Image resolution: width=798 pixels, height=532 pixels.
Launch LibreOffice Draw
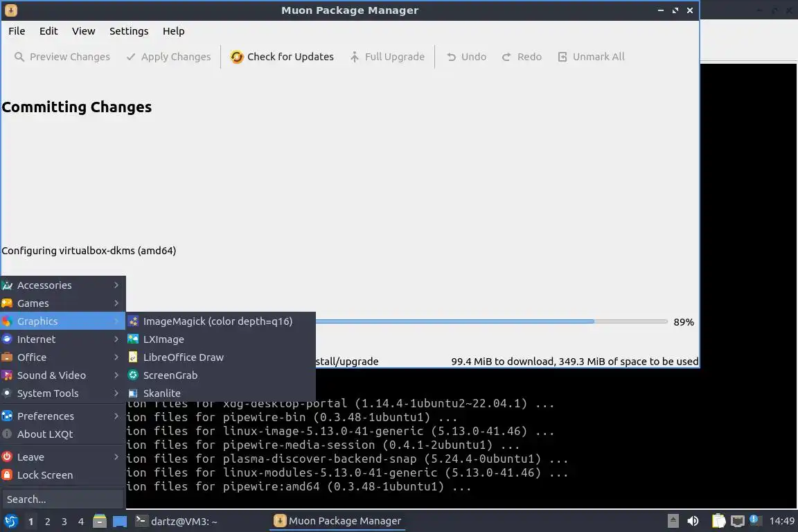click(221, 357)
